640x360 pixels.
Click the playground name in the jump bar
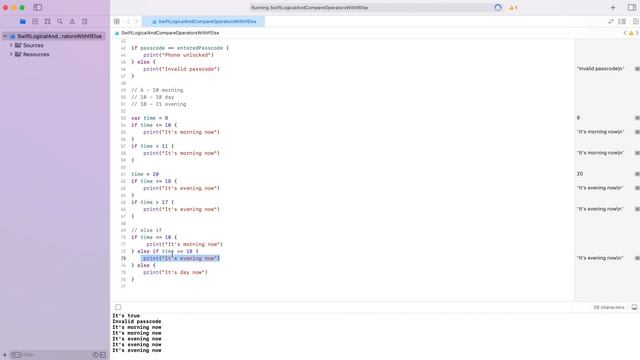click(x=170, y=33)
